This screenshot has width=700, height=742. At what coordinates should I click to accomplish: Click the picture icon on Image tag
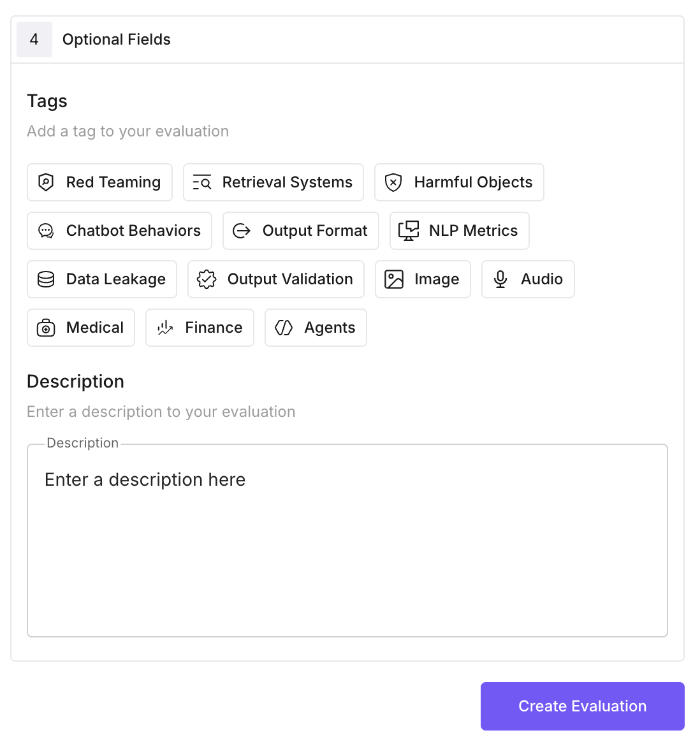click(x=395, y=279)
